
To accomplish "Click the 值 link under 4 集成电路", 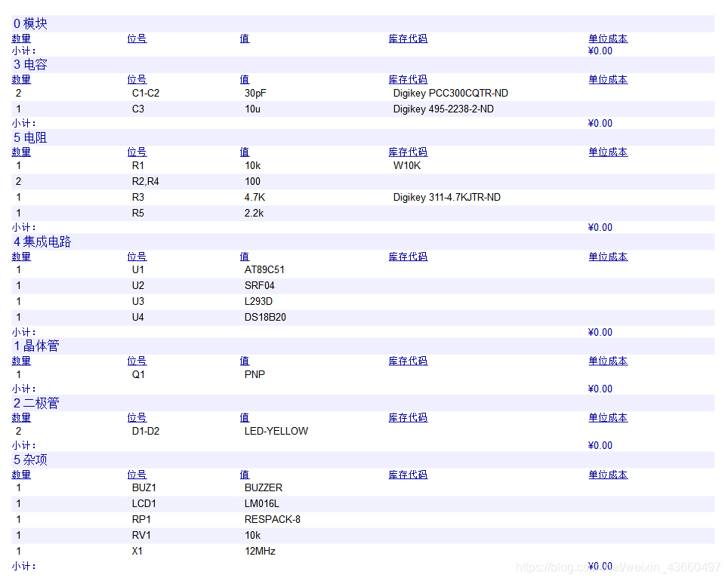I will tap(245, 257).
